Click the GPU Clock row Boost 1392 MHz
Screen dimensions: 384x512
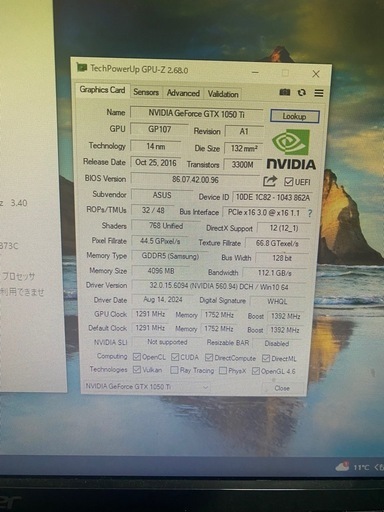[285, 316]
